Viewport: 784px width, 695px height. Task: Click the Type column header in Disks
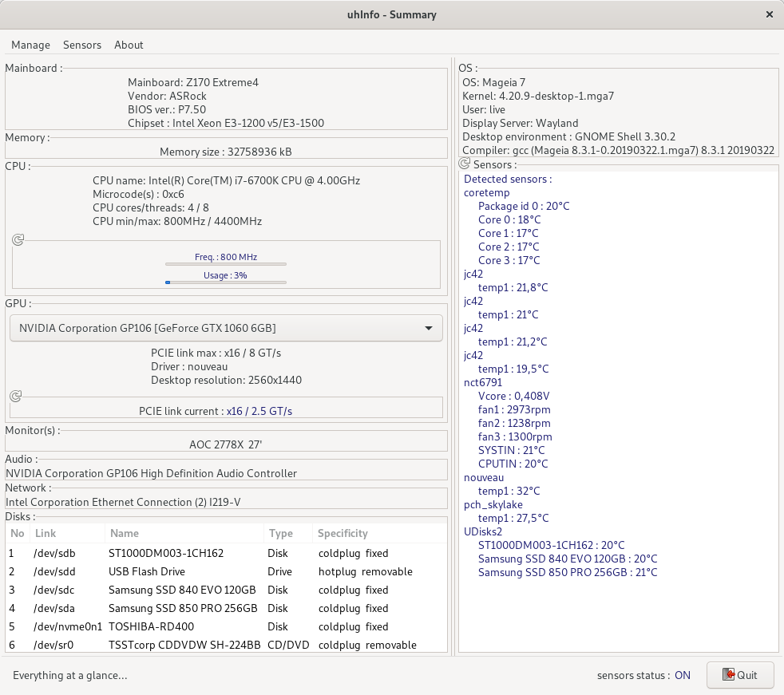[x=288, y=533]
